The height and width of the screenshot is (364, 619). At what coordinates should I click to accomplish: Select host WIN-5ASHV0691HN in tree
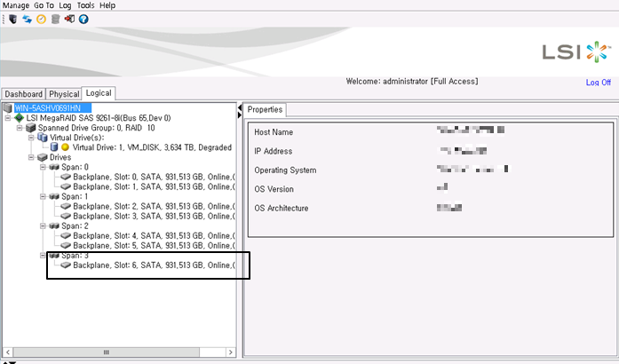pyautogui.click(x=52, y=107)
